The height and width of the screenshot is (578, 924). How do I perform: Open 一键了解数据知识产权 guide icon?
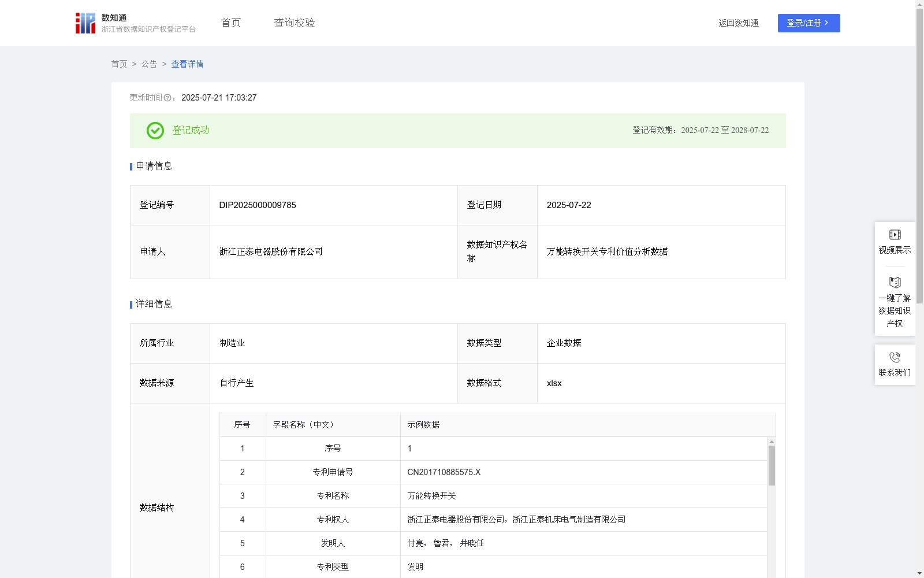point(895,282)
